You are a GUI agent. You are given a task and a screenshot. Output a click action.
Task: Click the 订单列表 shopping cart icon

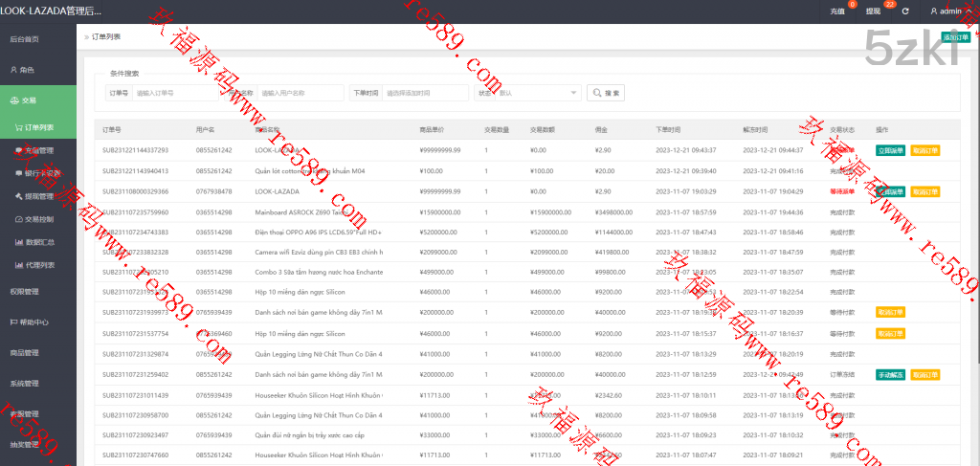point(19,127)
